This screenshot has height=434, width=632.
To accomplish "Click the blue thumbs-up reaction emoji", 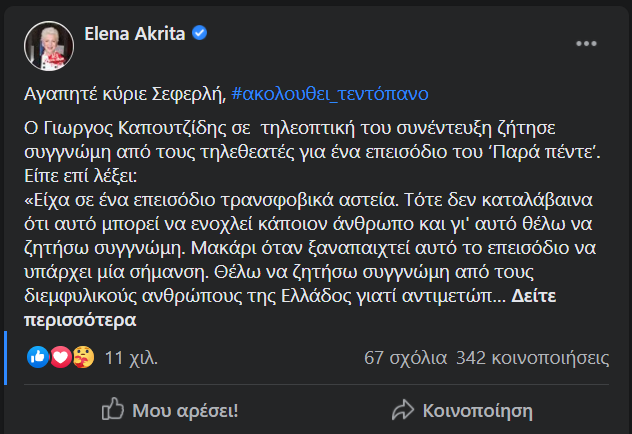I will coord(41,357).
